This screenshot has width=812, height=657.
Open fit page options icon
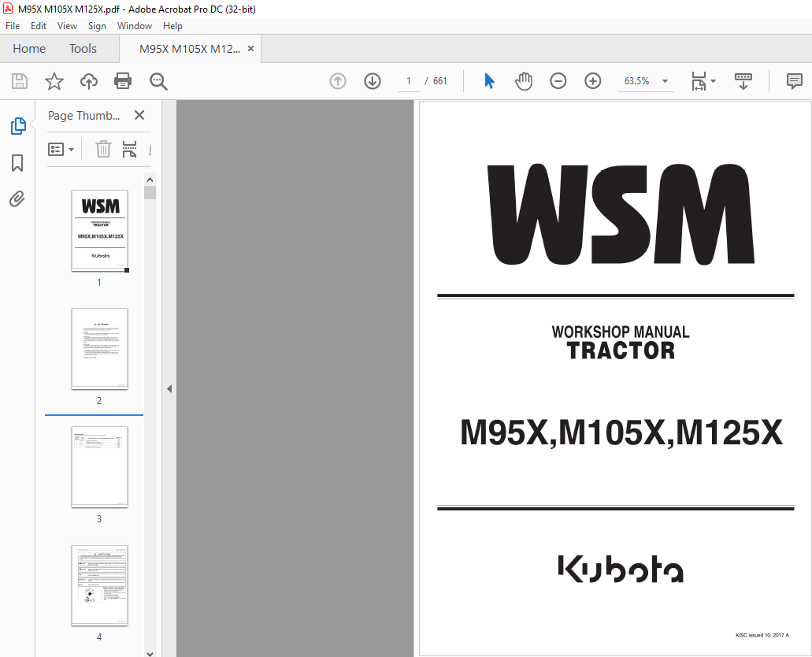tap(699, 81)
